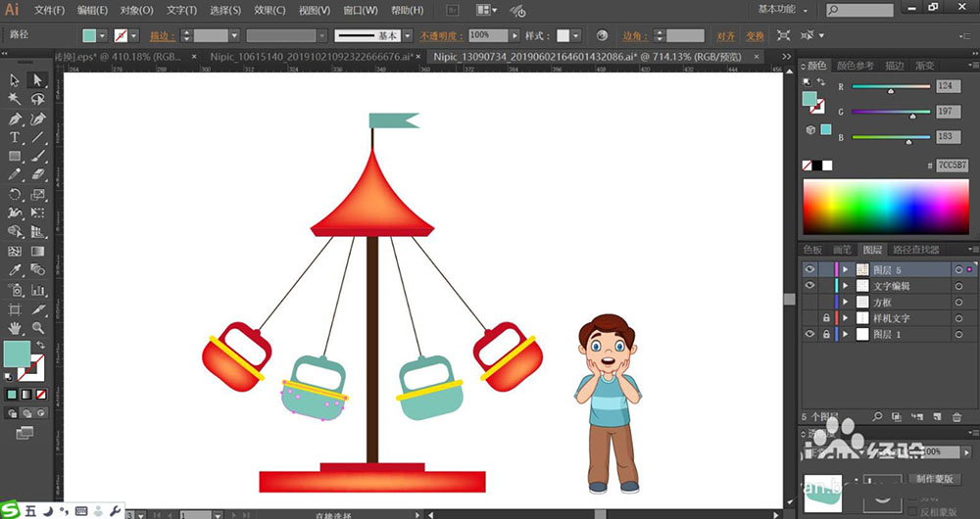Click the 制作蒙版 button
The height and width of the screenshot is (519, 980).
point(934,479)
